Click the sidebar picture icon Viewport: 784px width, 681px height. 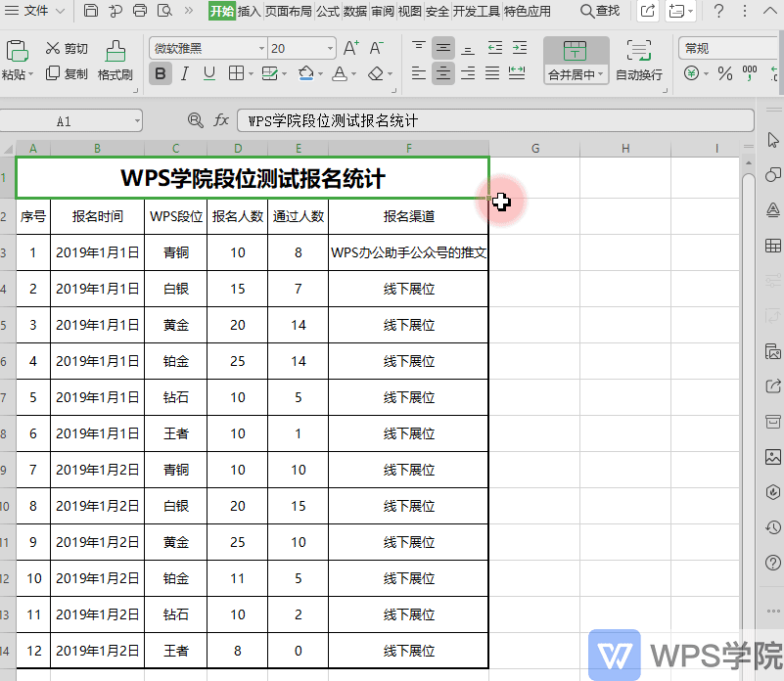[772, 457]
